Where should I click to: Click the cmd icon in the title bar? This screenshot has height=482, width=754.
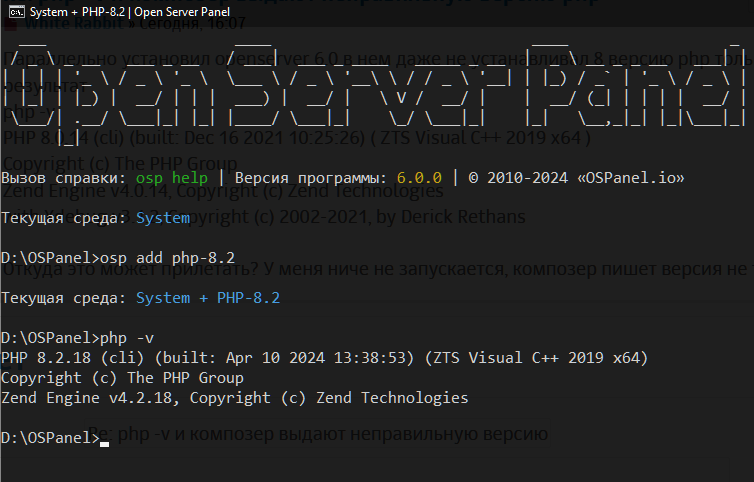(x=16, y=12)
